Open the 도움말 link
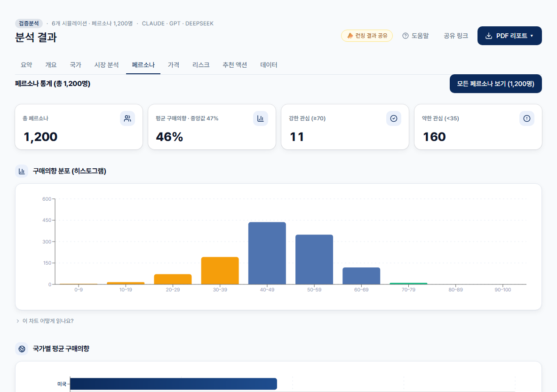The width and height of the screenshot is (557, 392). coord(415,36)
